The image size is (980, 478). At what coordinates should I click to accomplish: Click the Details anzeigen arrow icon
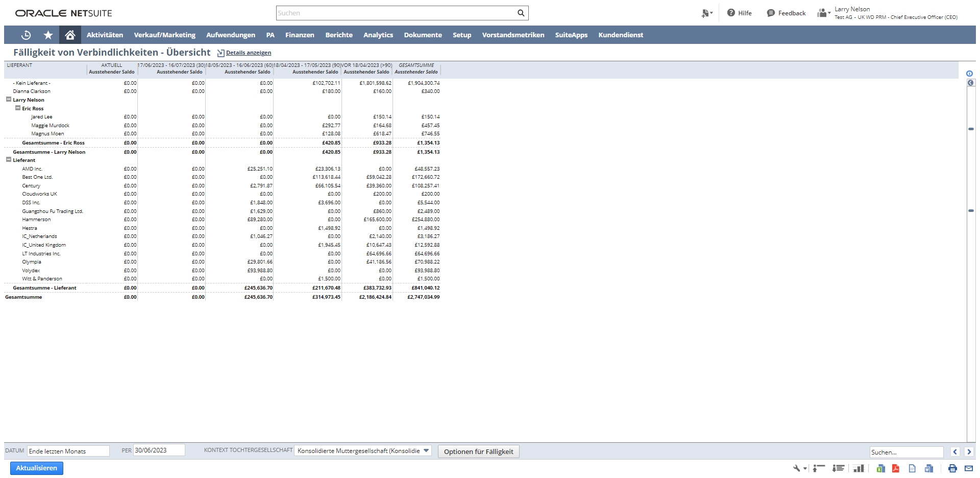[220, 53]
